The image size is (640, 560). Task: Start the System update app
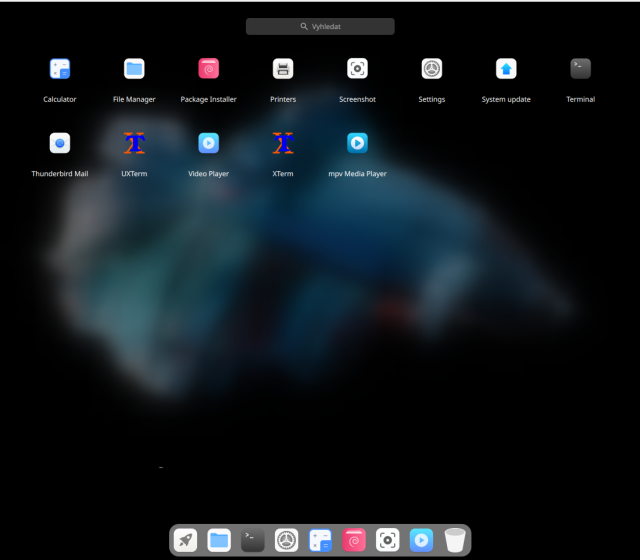click(x=506, y=69)
